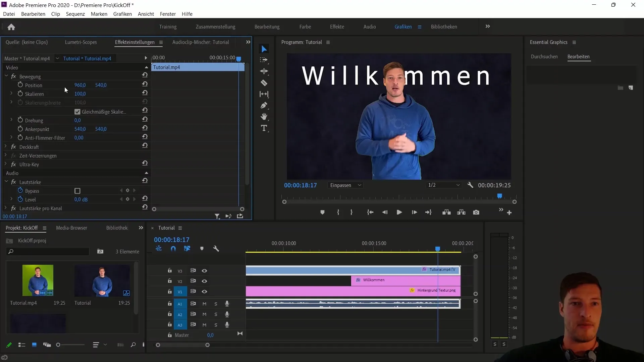The image size is (644, 362).
Task: Click the Lift edit button in transport controls
Action: pyautogui.click(x=446, y=212)
